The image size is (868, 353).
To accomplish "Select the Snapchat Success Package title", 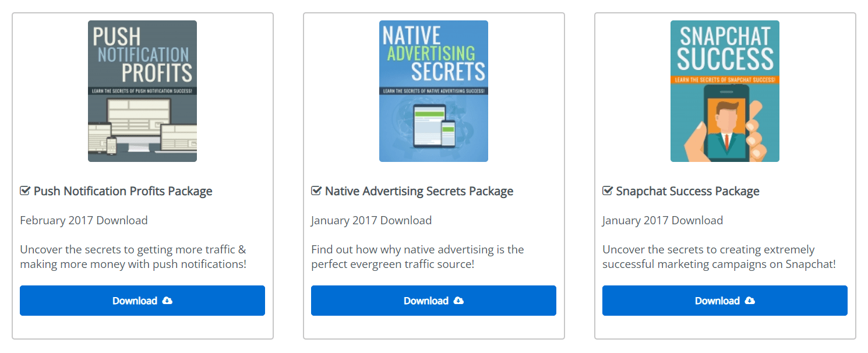I will [687, 191].
